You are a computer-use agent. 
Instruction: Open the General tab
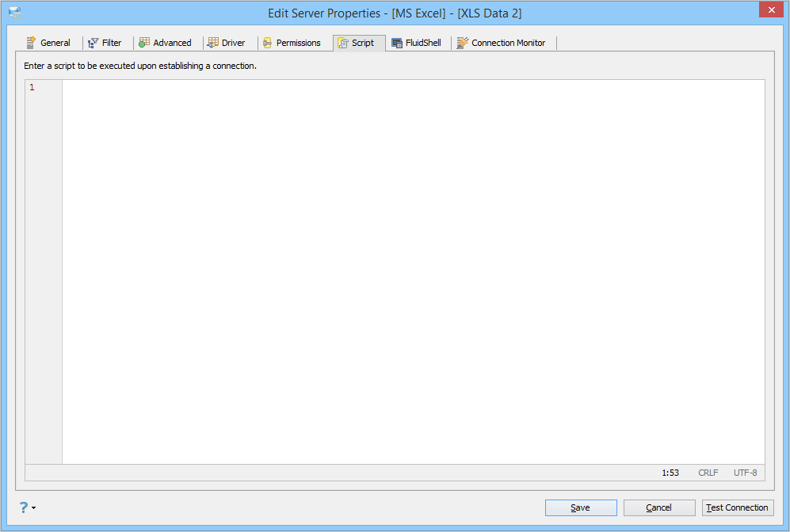click(x=49, y=43)
